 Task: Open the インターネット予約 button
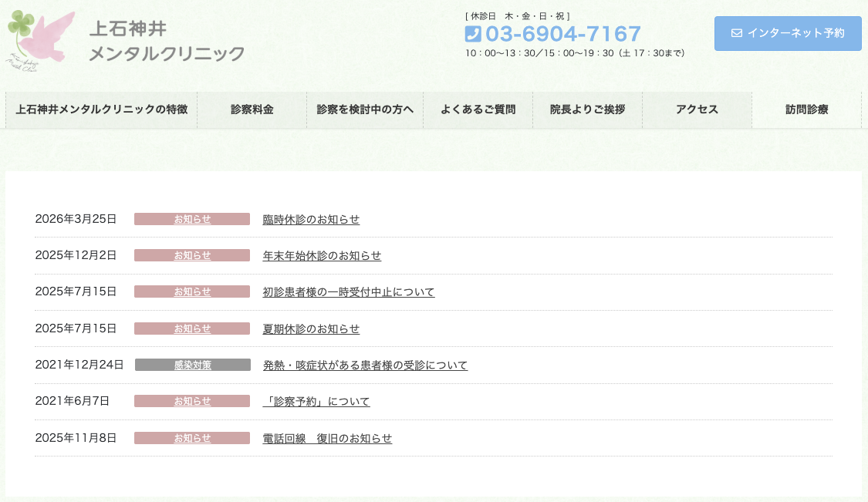click(788, 33)
